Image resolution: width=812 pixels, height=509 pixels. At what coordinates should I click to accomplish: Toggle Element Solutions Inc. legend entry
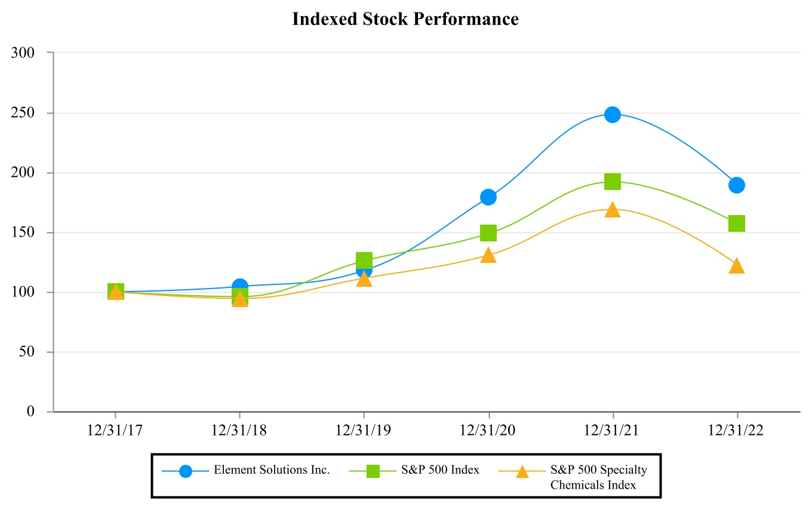pyautogui.click(x=272, y=470)
